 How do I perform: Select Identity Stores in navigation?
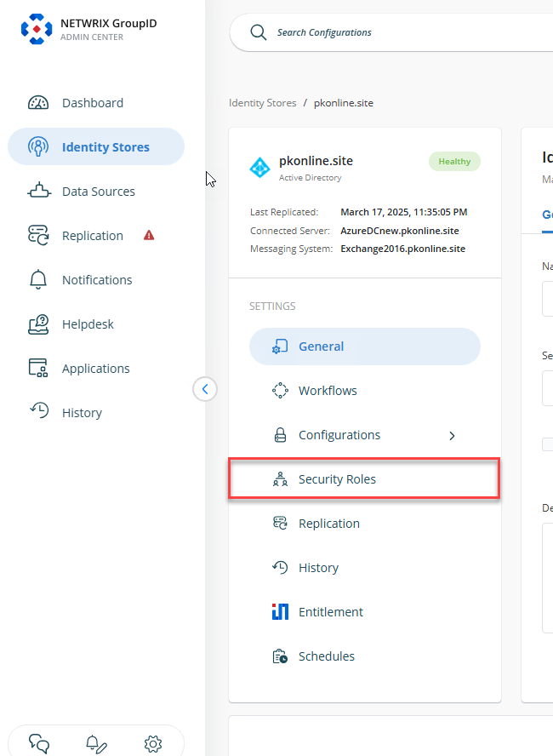click(x=96, y=146)
